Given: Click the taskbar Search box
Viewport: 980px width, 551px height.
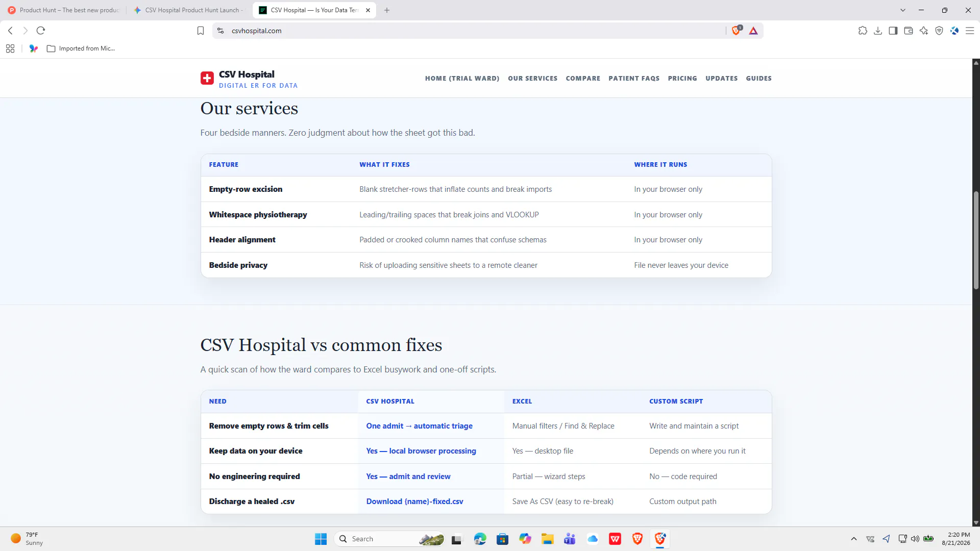Looking at the screenshot, I should coord(390,539).
